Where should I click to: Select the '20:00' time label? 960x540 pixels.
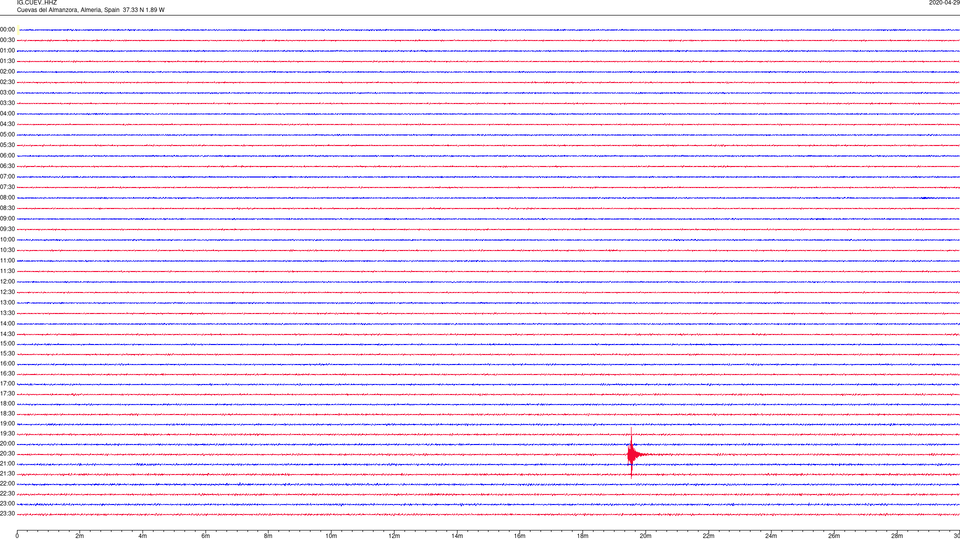click(7, 444)
